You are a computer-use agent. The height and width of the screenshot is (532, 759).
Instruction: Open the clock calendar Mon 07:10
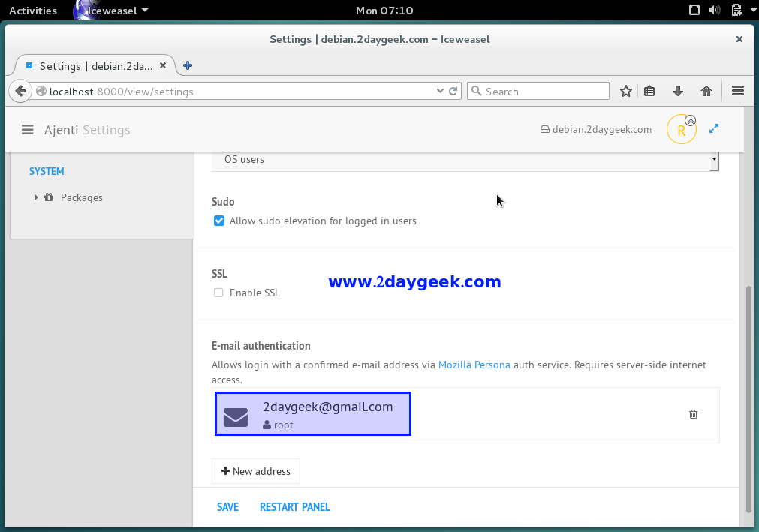point(384,11)
